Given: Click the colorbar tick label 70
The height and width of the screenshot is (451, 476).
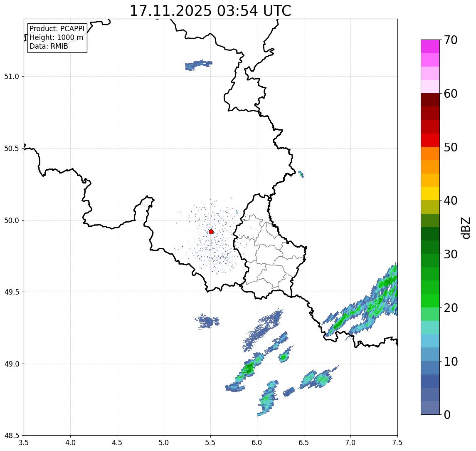Looking at the screenshot, I should click(451, 40).
